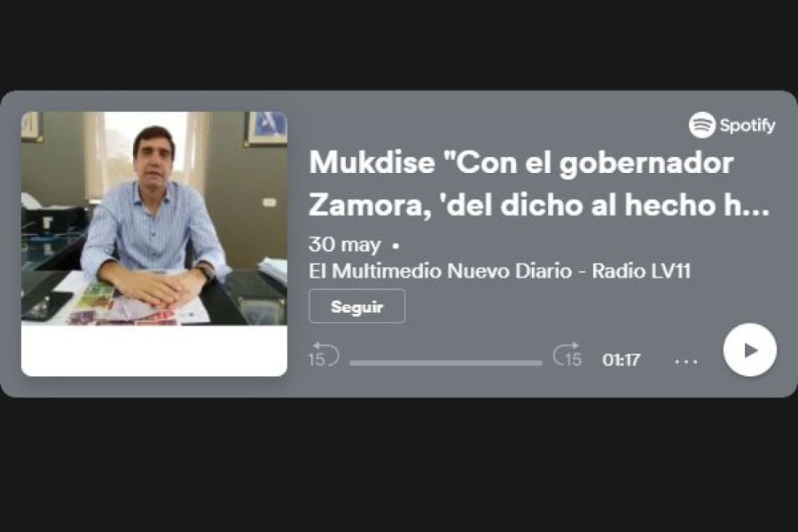Open the Mukdise episode title link
The width and height of the screenshot is (798, 532).
click(539, 184)
